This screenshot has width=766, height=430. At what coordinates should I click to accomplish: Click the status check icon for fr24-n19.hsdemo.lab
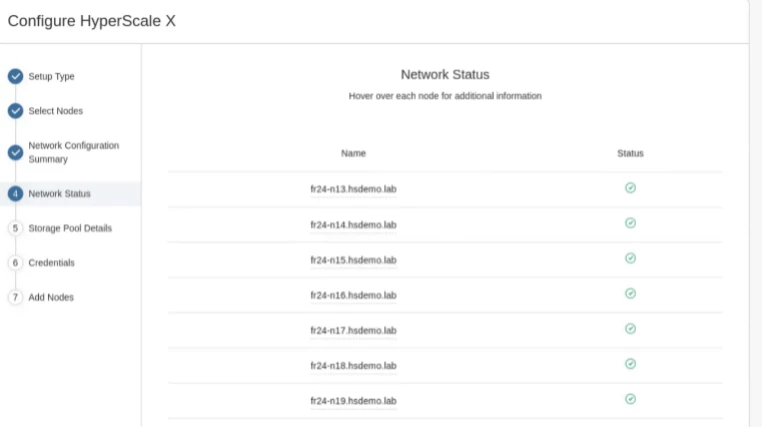pos(630,399)
